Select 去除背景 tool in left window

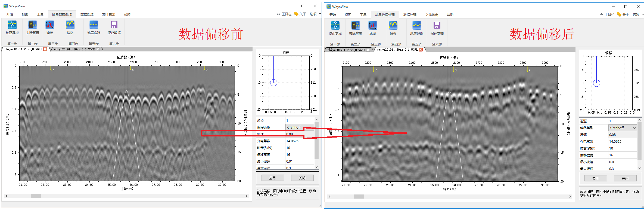(x=33, y=25)
